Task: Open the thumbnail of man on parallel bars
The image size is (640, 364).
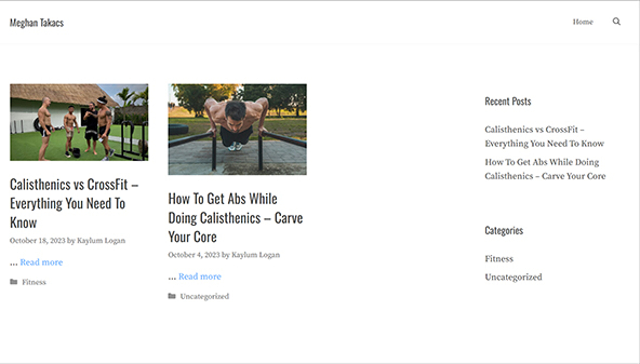Action: click(237, 129)
